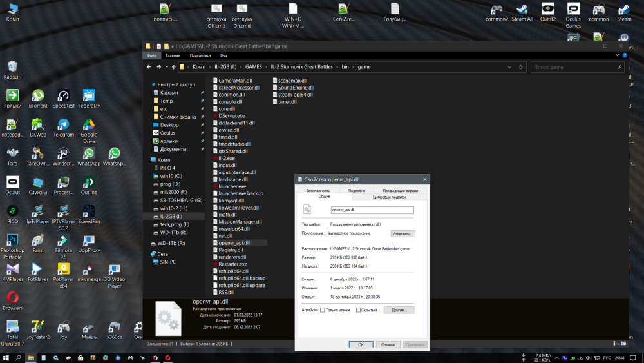Switch to the 'Подробно' properties tab
Viewport: 644px width, 363px height.
356,191
